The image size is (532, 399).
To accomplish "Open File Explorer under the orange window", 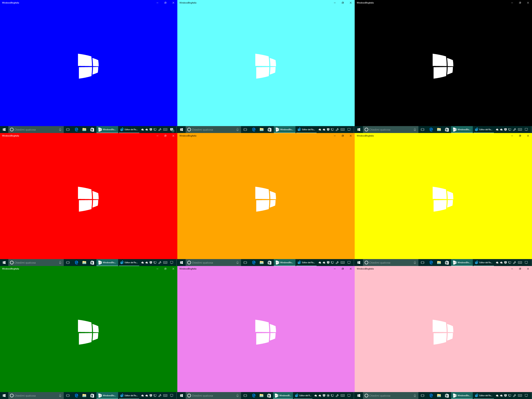I will point(262,263).
